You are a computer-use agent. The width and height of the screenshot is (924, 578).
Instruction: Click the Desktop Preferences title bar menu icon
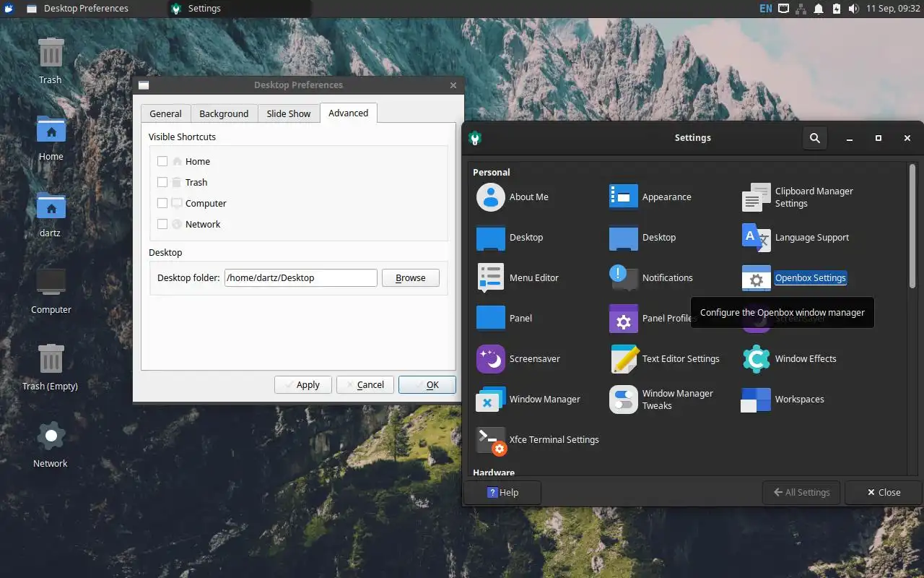pos(144,85)
